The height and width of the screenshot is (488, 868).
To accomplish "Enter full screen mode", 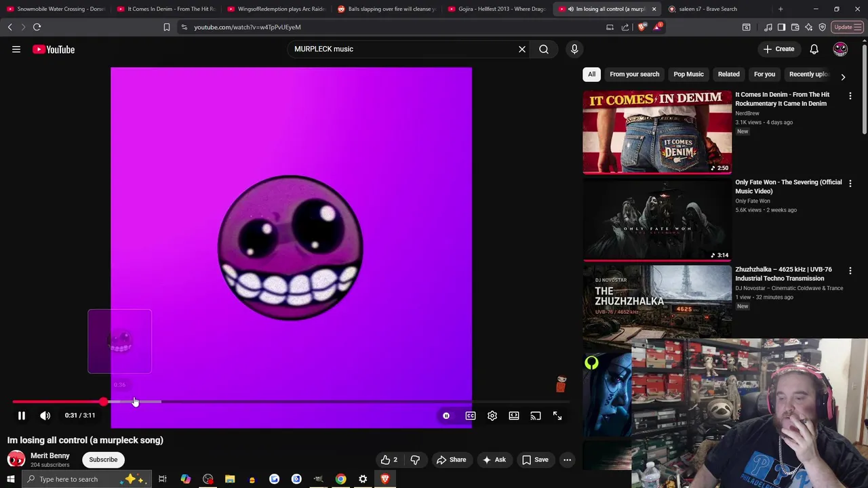I will pos(557,415).
